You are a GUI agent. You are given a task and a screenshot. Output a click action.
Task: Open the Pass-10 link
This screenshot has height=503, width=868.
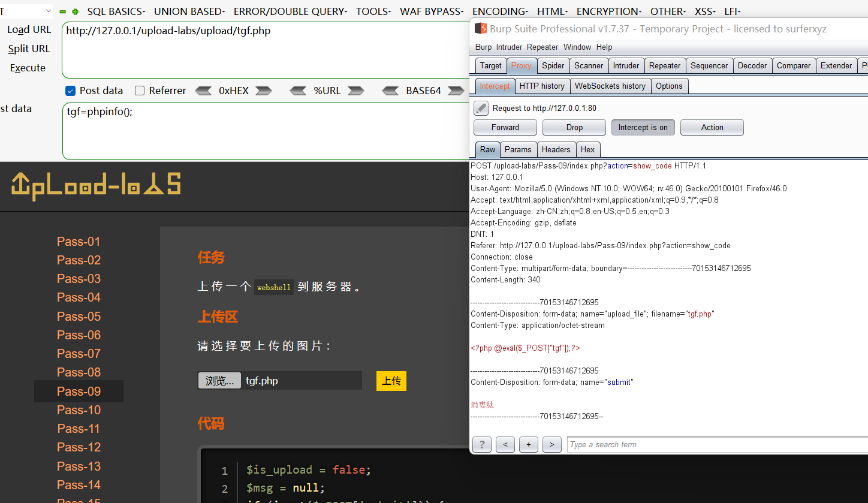click(x=79, y=410)
